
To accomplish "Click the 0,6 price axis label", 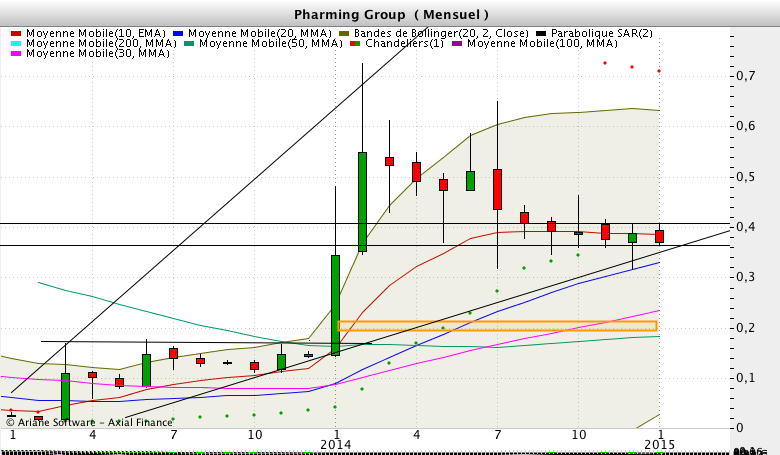I will point(745,126).
